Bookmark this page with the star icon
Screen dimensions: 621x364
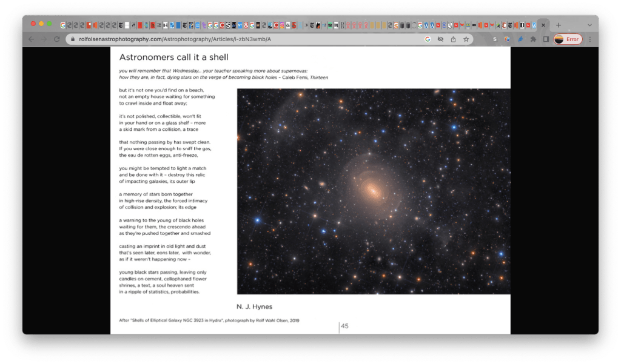[466, 39]
